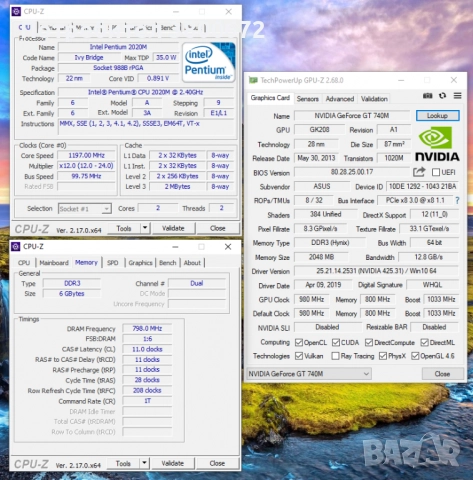Click the Driver Version field in GPU-Z
The image size is (473, 480).
coord(376,271)
